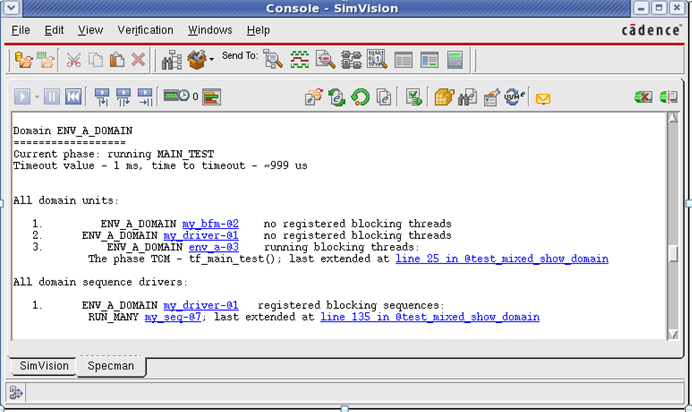Click the Pause simulation button
The image size is (692, 412).
tap(52, 97)
